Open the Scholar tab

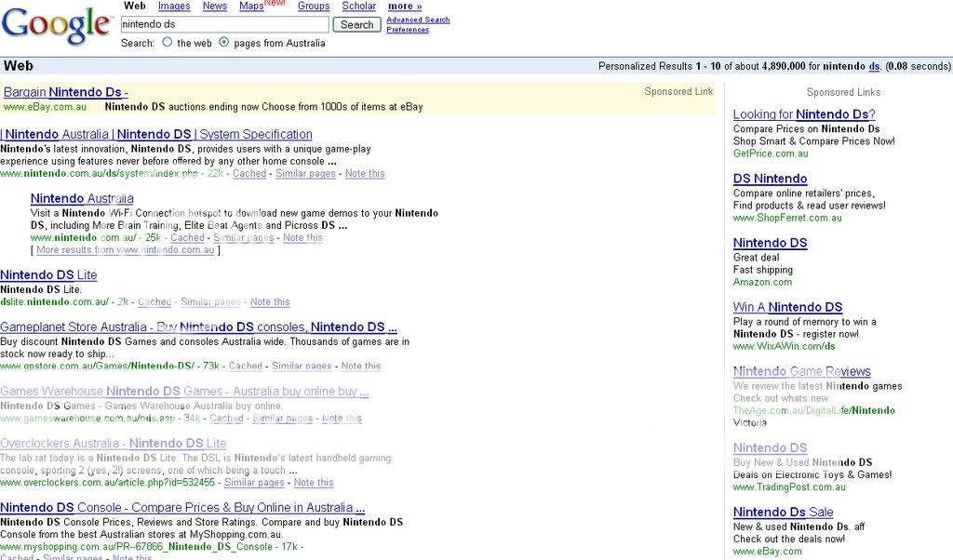pos(358,7)
